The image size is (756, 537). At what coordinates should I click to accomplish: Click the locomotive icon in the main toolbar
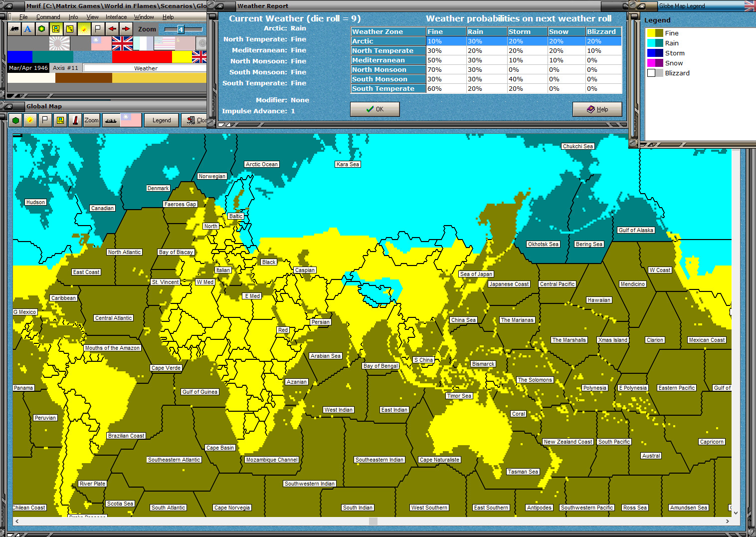pos(14,29)
